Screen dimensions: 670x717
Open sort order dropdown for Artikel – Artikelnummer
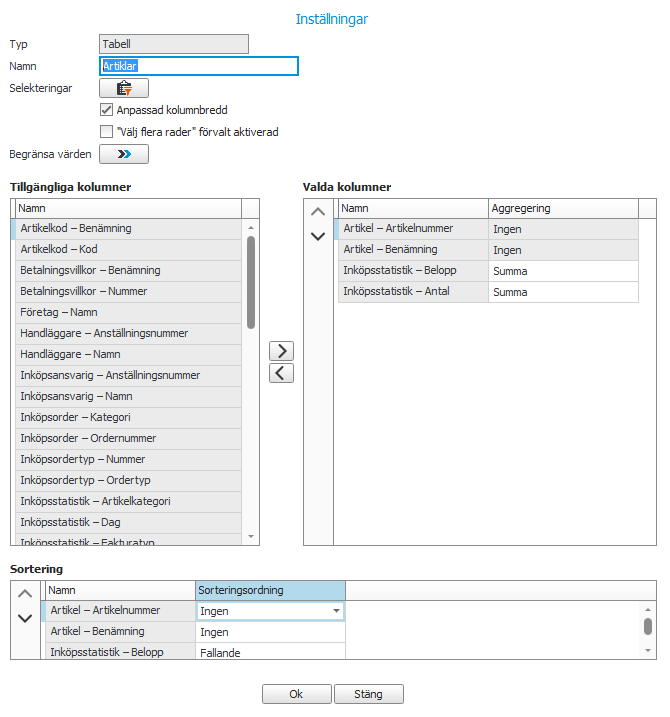pos(336,611)
